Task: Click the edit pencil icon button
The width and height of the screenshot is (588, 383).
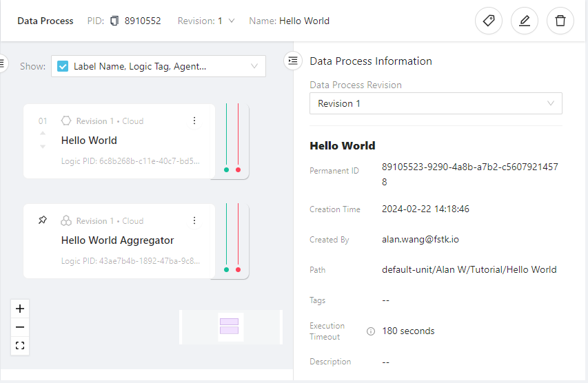Action: coord(525,21)
